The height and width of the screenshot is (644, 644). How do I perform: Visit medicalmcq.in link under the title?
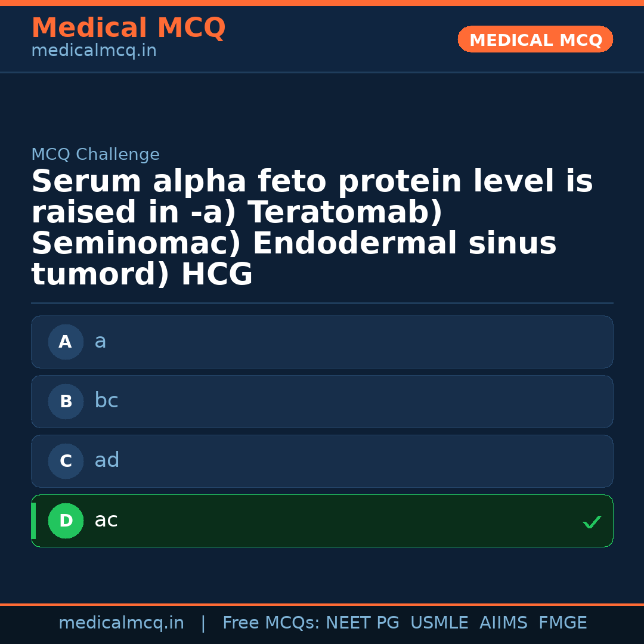94,51
